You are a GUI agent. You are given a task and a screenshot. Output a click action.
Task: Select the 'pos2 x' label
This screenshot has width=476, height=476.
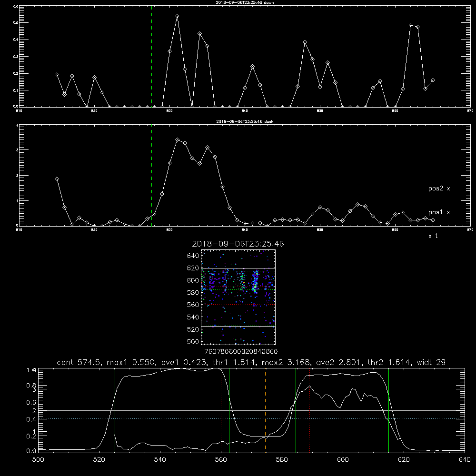click(x=439, y=188)
